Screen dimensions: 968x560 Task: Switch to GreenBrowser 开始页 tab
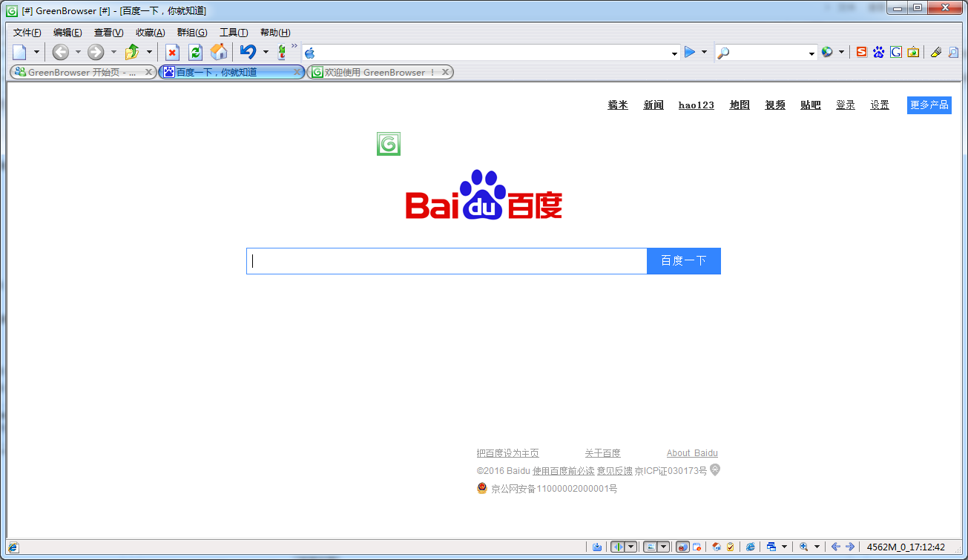[x=82, y=72]
